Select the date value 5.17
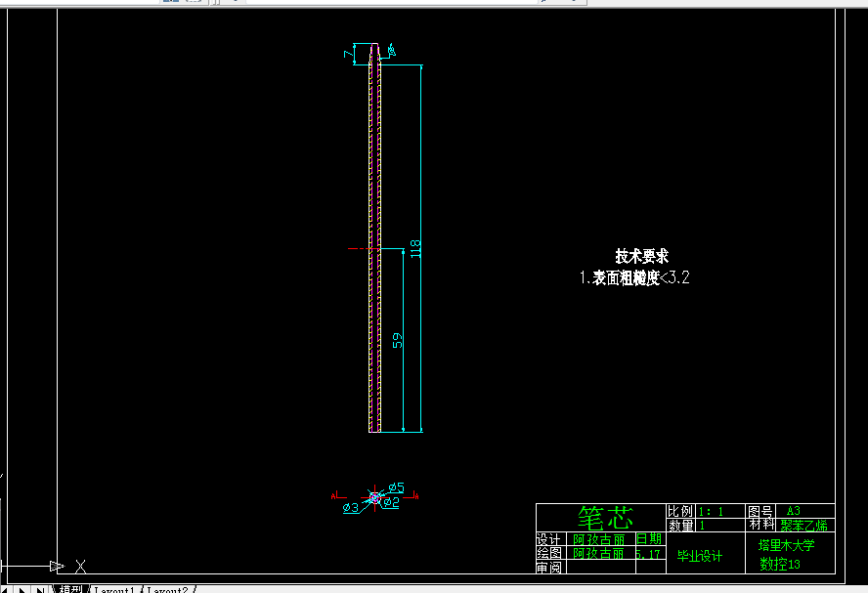Viewport: 868px width, 593px height. (648, 554)
